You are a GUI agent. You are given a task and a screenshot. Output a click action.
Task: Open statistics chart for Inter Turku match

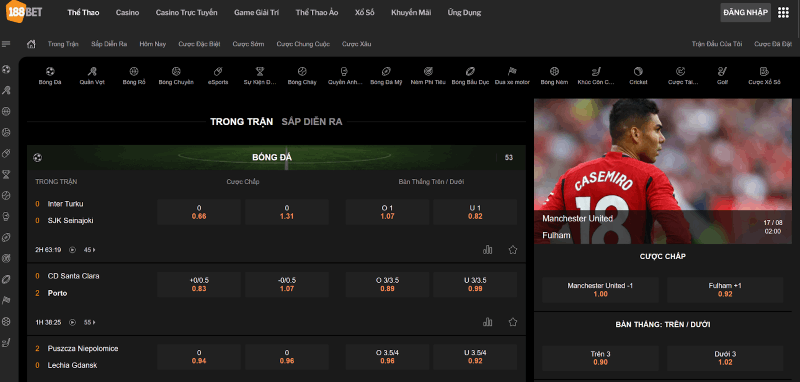tap(488, 249)
